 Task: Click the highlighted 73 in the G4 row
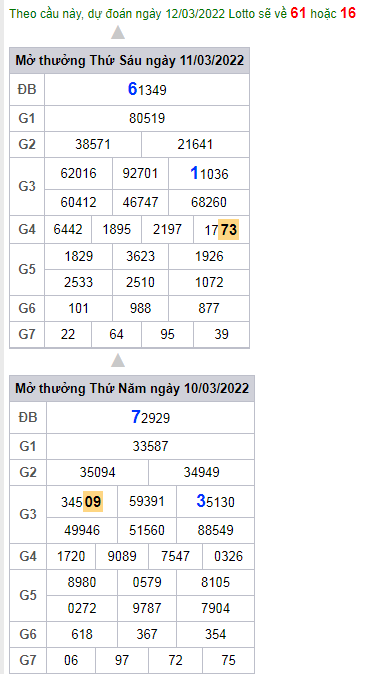coord(229,230)
